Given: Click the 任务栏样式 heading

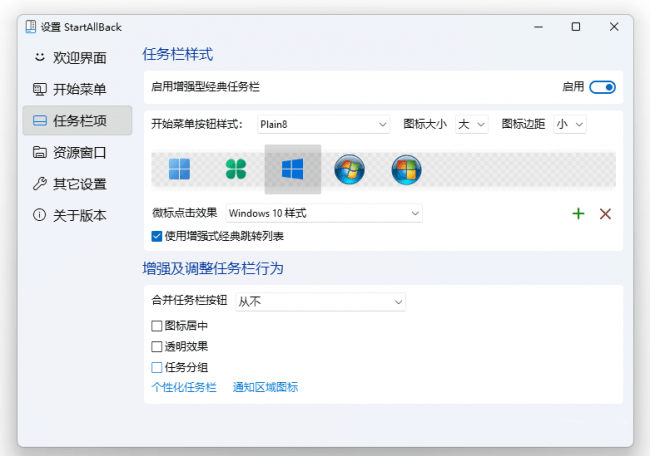Looking at the screenshot, I should tap(178, 54).
